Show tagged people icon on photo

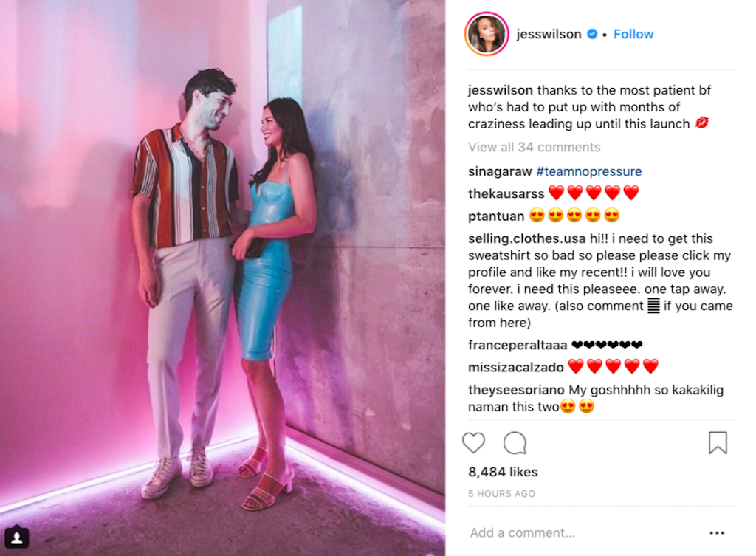[17, 538]
